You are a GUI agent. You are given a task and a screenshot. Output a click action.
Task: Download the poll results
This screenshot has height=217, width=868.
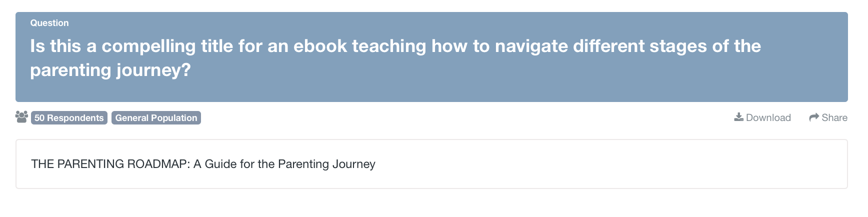762,117
